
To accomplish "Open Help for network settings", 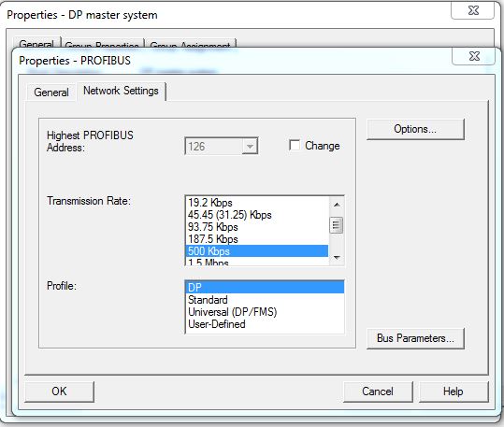I will [x=454, y=391].
